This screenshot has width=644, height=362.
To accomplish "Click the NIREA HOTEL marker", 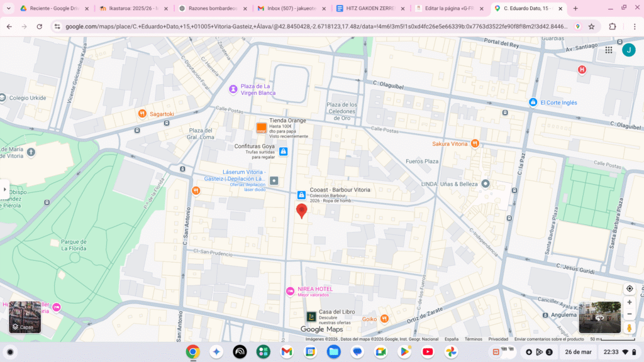I will (x=290, y=291).
